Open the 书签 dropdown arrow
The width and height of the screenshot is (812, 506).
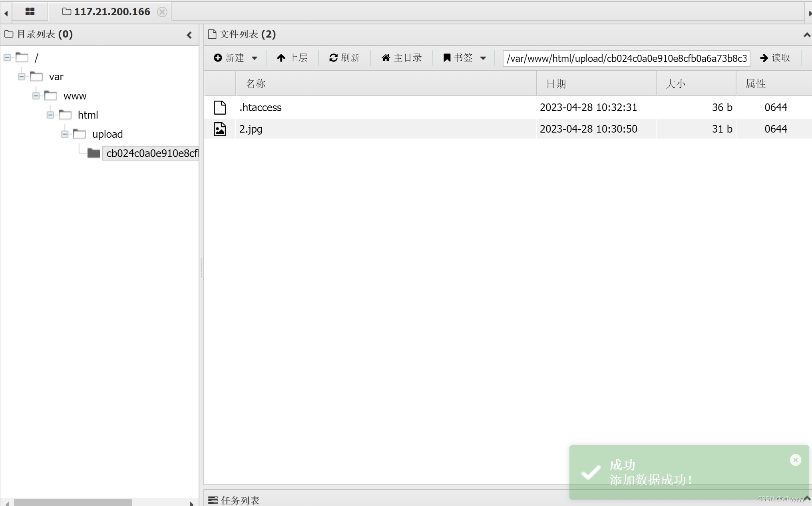[x=483, y=58]
